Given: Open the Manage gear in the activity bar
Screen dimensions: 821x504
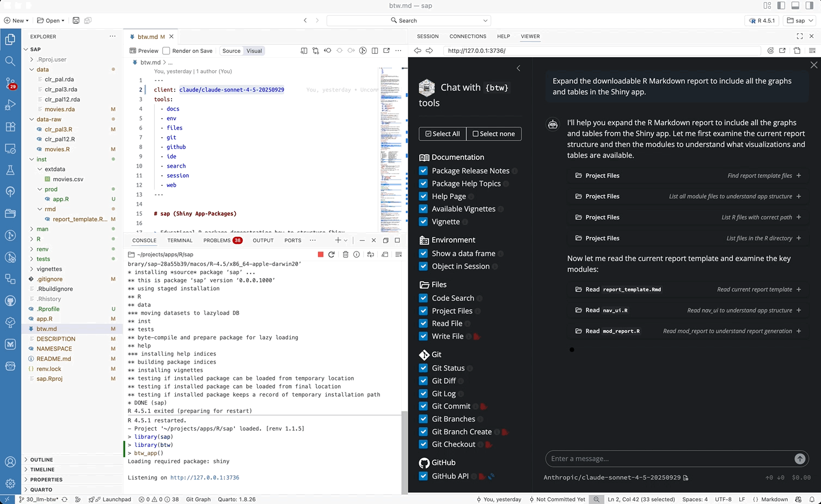Looking at the screenshot, I should coord(10,483).
